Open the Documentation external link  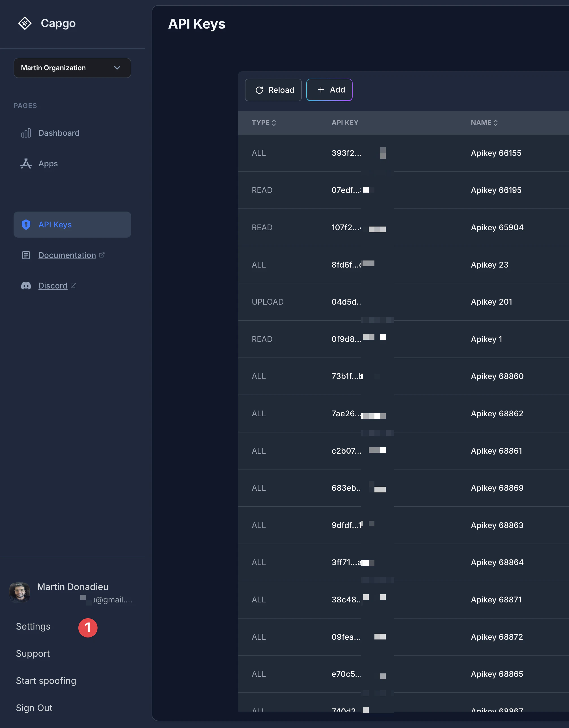67,255
